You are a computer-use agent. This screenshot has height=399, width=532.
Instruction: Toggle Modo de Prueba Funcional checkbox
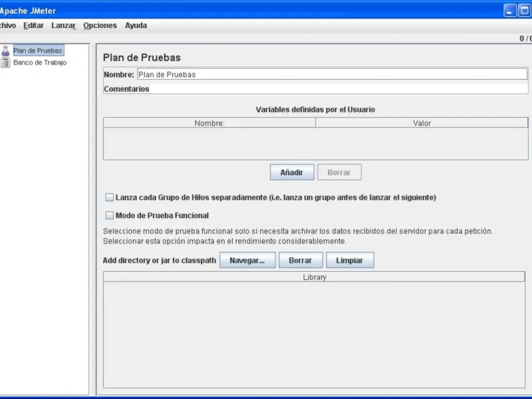(109, 215)
